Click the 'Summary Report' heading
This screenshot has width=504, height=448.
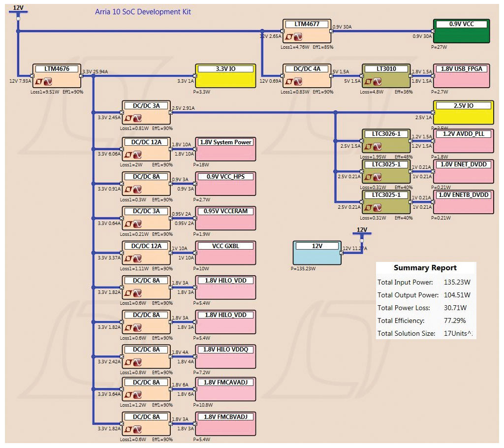(425, 268)
